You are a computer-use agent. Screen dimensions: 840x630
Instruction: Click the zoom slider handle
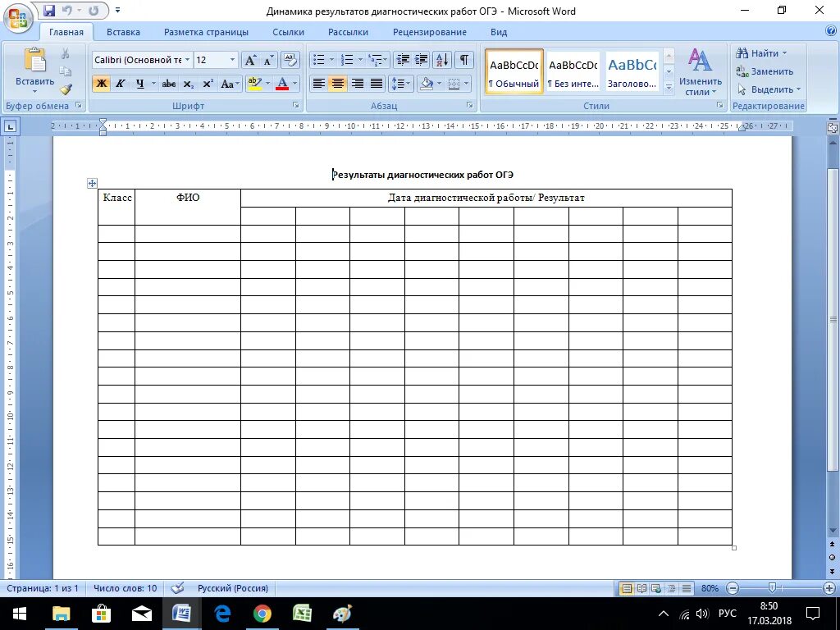pos(772,588)
